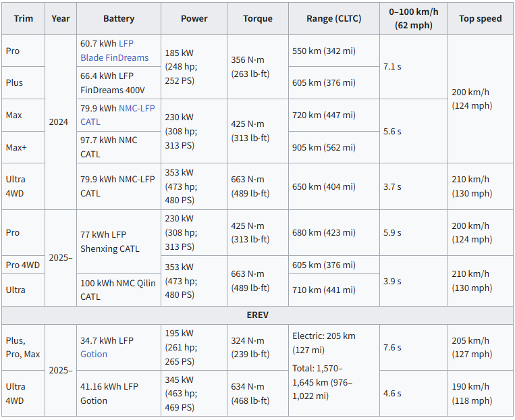515x420 pixels.
Task: Click the Top speed column header
Action: click(x=480, y=18)
